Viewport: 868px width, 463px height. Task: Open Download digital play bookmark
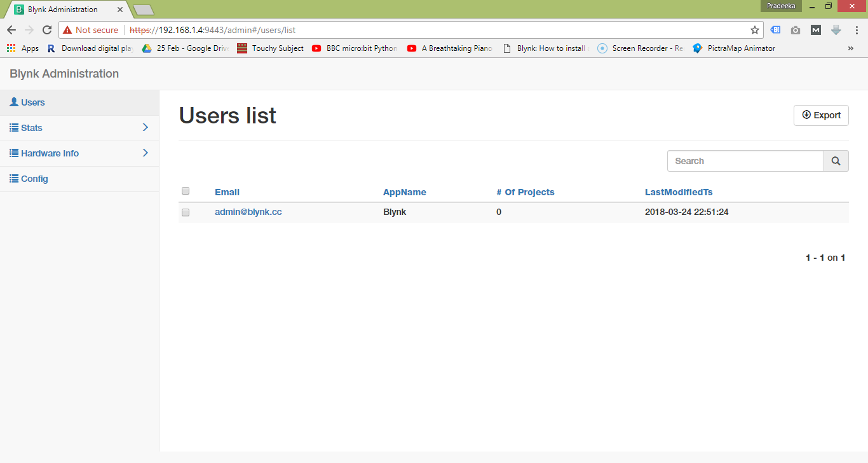pyautogui.click(x=90, y=48)
